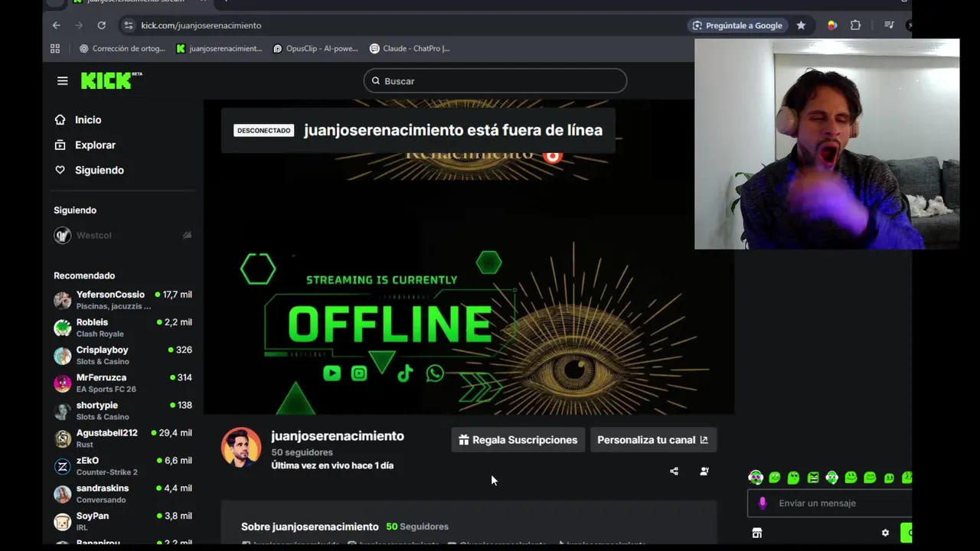This screenshot has width=980, height=551.
Task: Open the chat shop storefront icon
Action: (x=757, y=533)
